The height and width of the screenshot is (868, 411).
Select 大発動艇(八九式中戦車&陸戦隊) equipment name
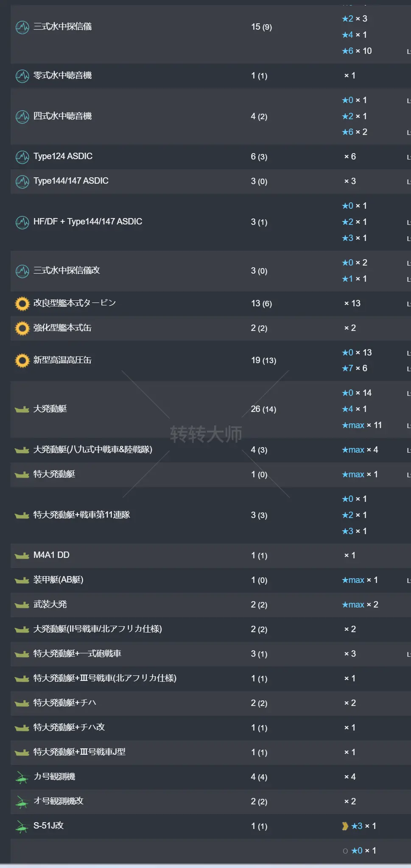[93, 449]
